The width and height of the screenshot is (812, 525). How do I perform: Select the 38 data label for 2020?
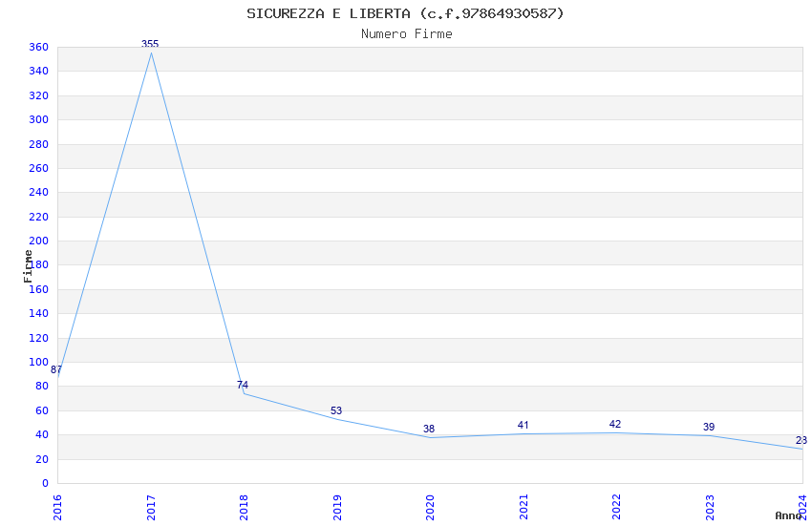coord(429,429)
